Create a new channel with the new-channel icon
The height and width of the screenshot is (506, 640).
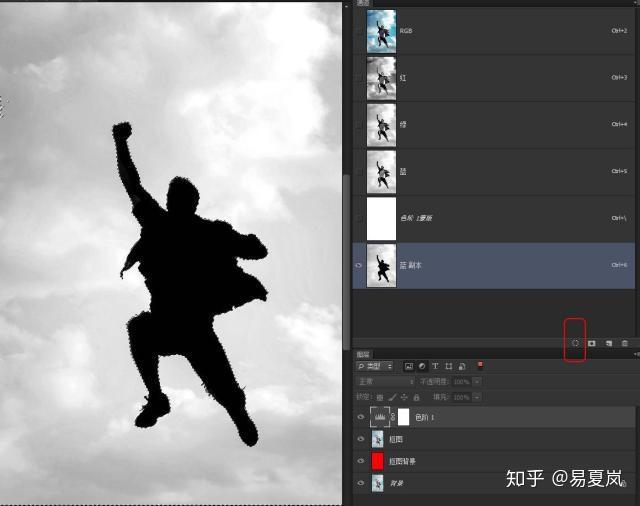pos(609,343)
